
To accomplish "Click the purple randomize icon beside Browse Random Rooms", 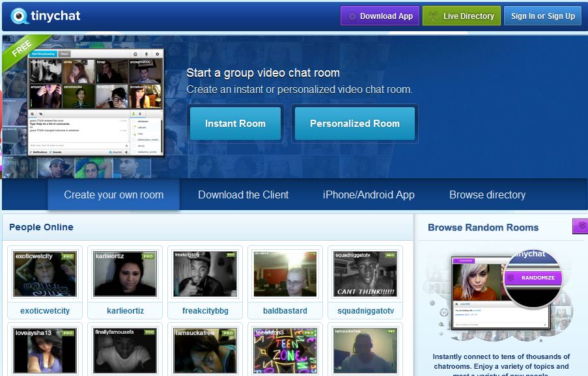I will [x=580, y=226].
